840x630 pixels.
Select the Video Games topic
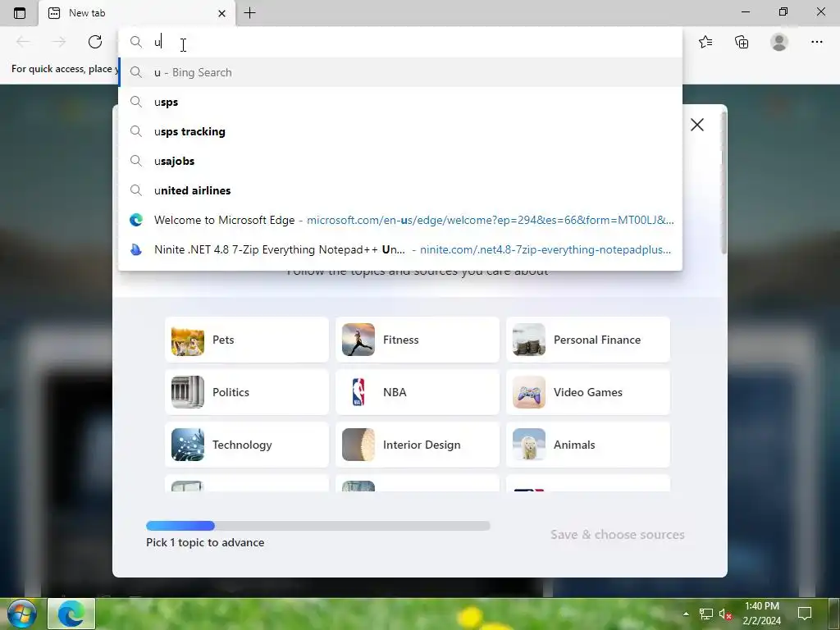(x=587, y=392)
